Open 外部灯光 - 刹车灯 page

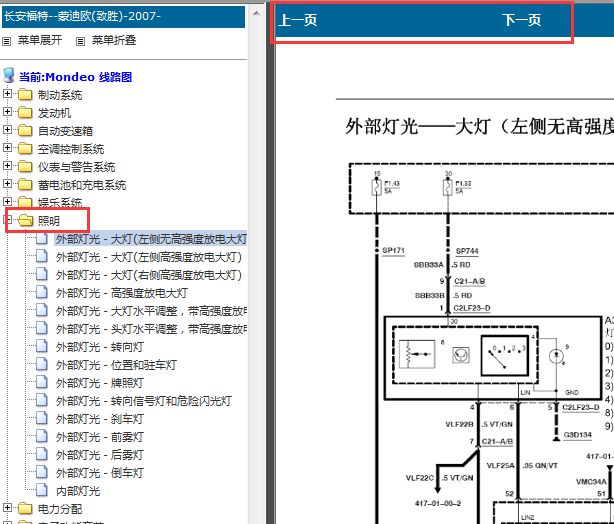click(100, 419)
